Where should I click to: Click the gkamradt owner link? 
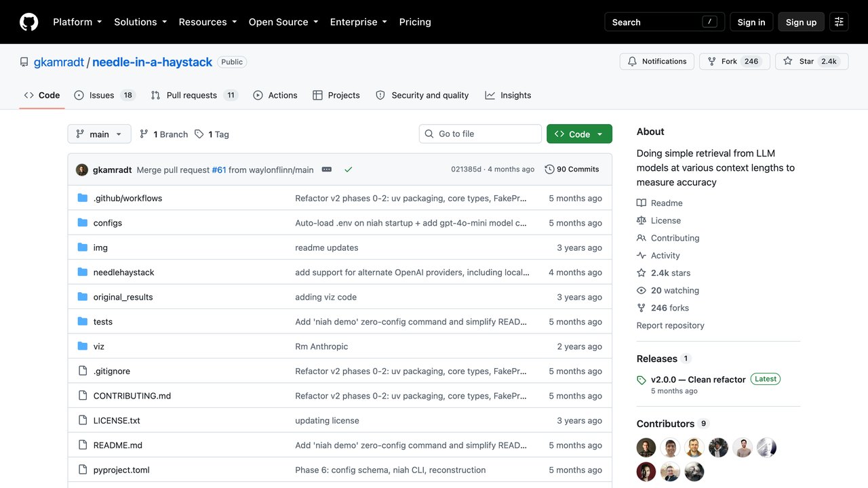coord(59,62)
